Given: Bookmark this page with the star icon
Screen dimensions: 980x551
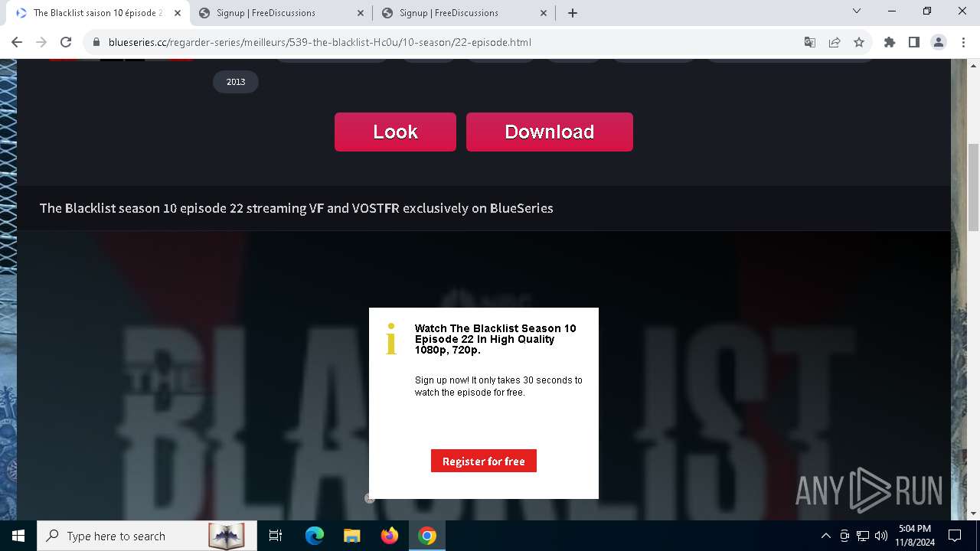Looking at the screenshot, I should [x=859, y=42].
